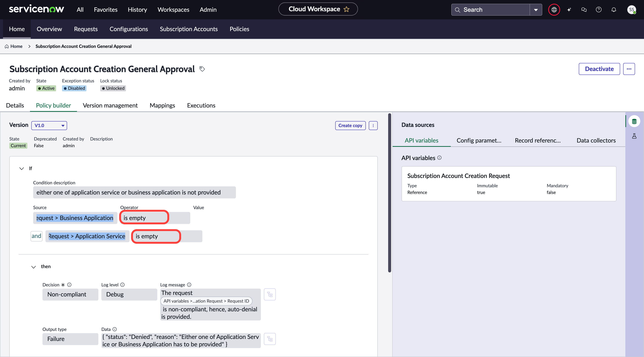The image size is (644, 357).
Task: Open the Business Application operator dropdown
Action: click(x=155, y=218)
